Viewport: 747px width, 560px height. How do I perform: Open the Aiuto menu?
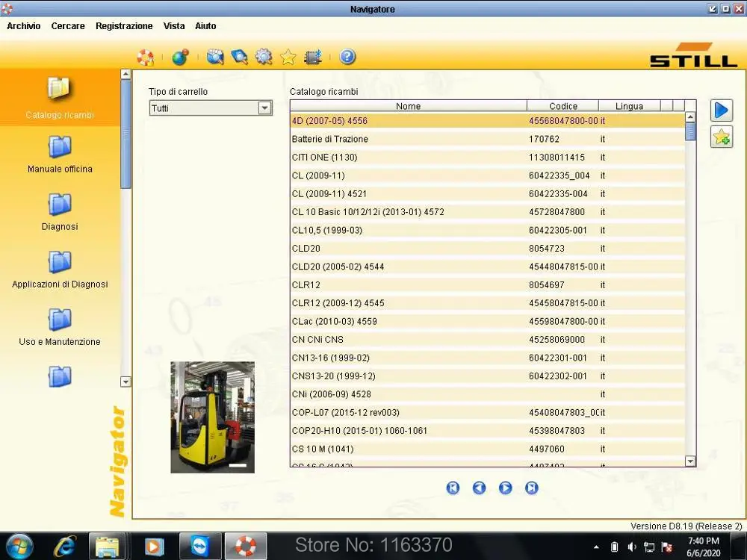pyautogui.click(x=205, y=26)
